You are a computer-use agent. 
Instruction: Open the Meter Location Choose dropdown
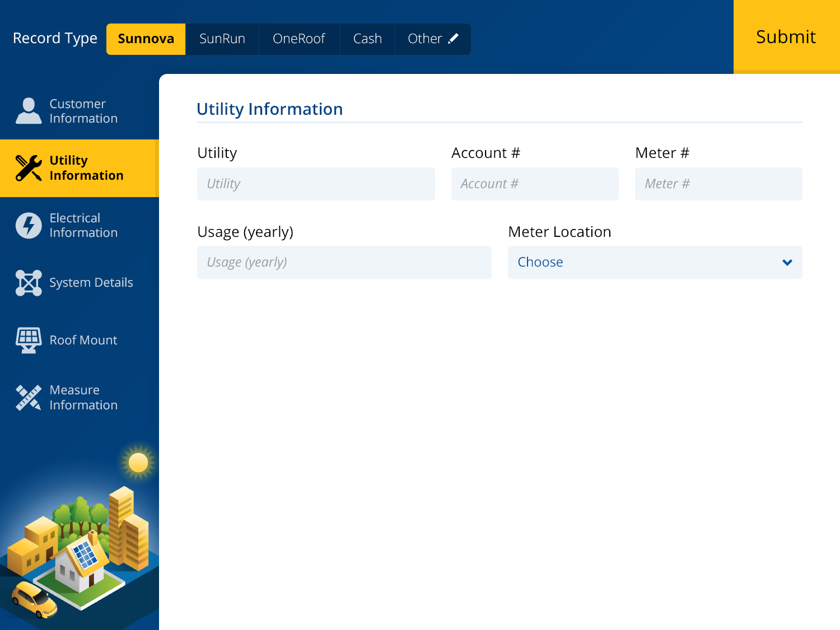click(655, 262)
